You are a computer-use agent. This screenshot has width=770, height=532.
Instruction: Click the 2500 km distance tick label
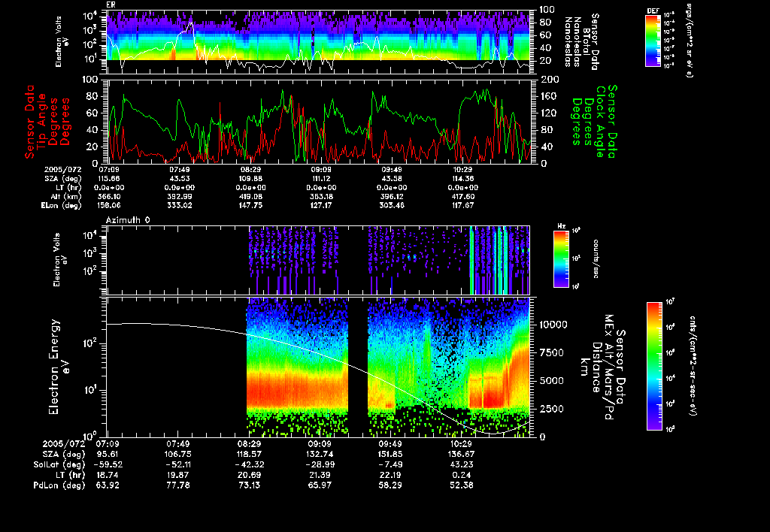click(550, 409)
